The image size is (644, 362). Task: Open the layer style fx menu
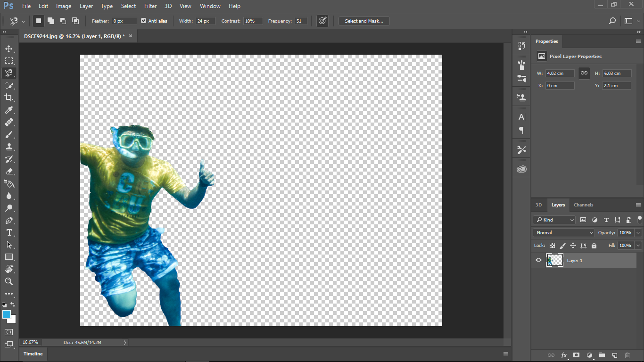click(x=564, y=355)
